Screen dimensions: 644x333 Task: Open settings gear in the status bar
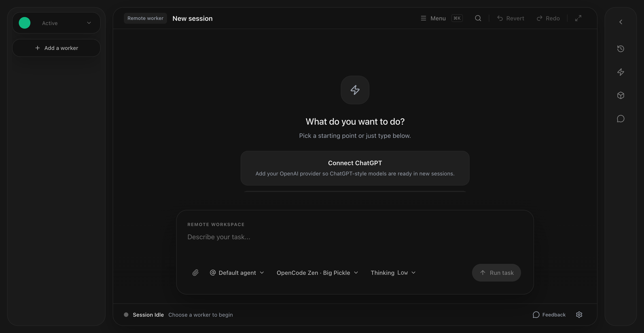click(x=579, y=314)
